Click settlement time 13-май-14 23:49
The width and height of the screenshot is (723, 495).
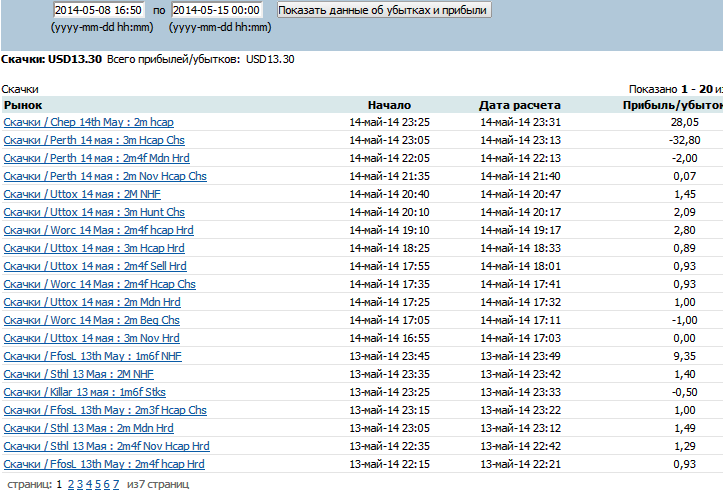(521, 356)
